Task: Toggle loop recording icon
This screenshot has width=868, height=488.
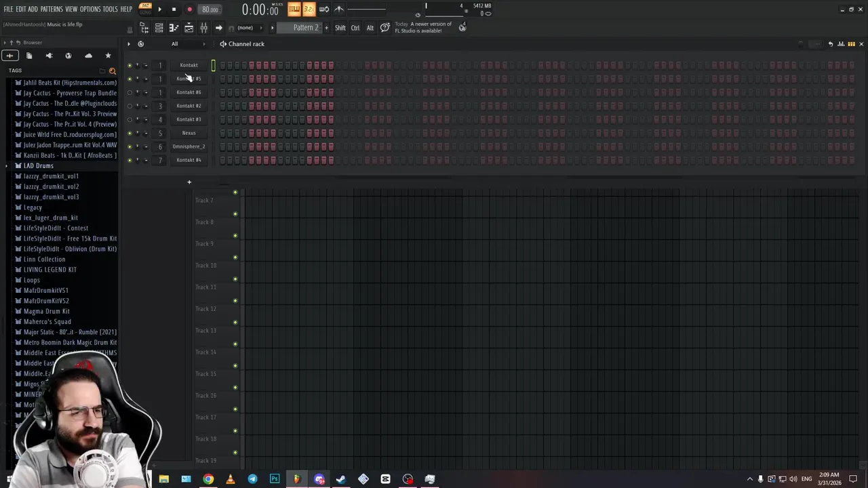Action: click(x=324, y=9)
